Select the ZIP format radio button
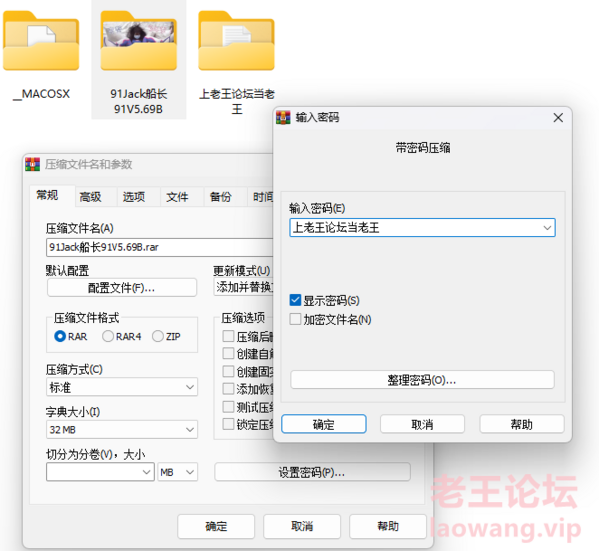Image resolution: width=599 pixels, height=551 pixels. point(157,336)
